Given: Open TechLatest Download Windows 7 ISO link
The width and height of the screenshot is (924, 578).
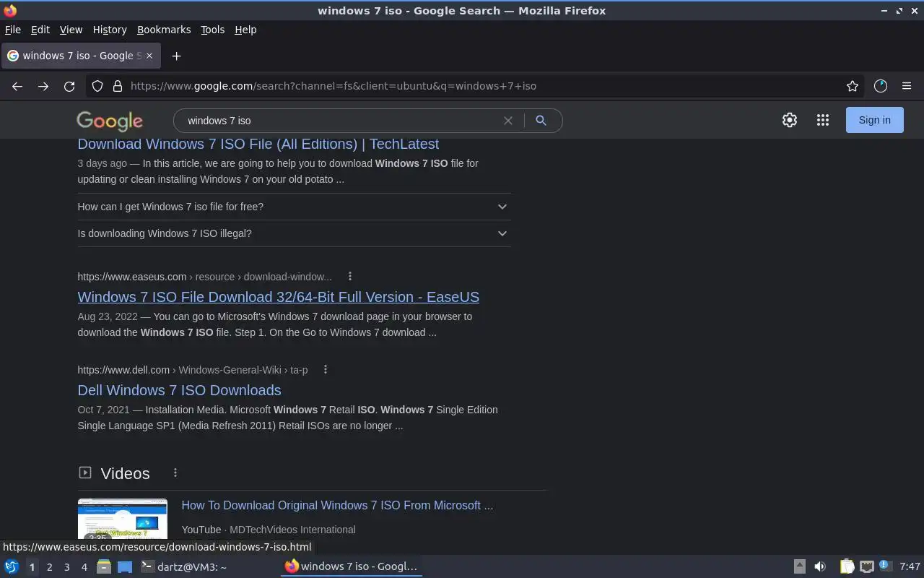Looking at the screenshot, I should (258, 144).
